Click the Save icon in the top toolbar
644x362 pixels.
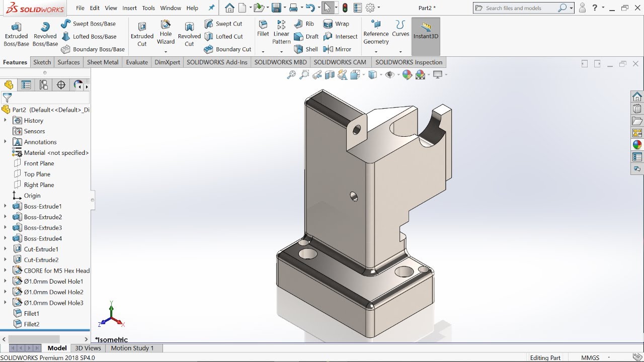pyautogui.click(x=276, y=8)
